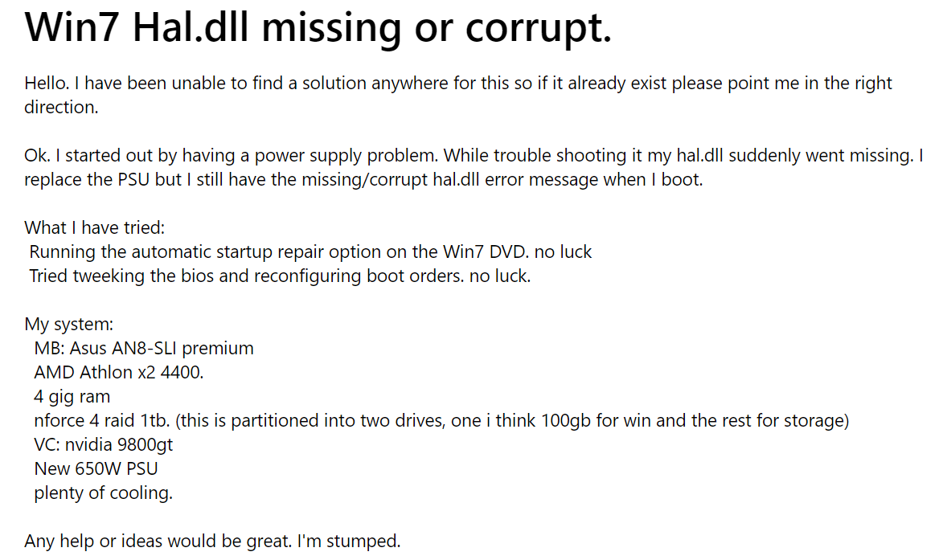Screen dimensions: 947x560
Task: Click the 'nforce 4 raid 1tb.' line
Action: pyautogui.click(x=441, y=421)
